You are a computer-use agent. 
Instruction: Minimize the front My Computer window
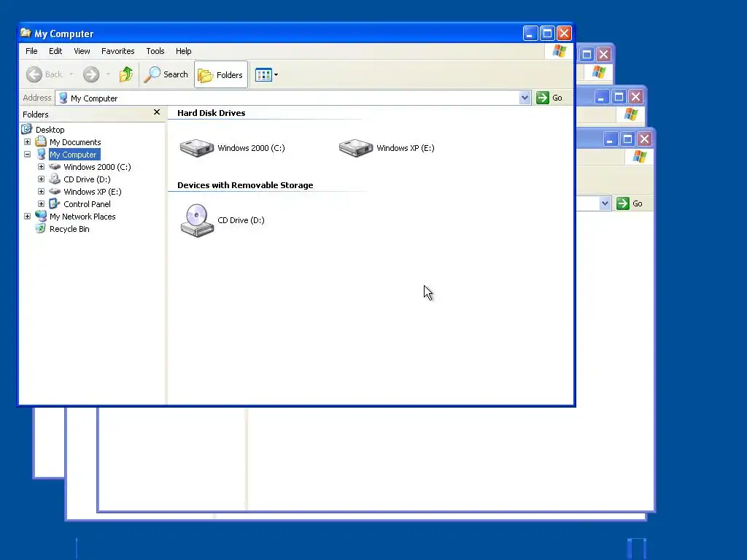pyautogui.click(x=530, y=34)
